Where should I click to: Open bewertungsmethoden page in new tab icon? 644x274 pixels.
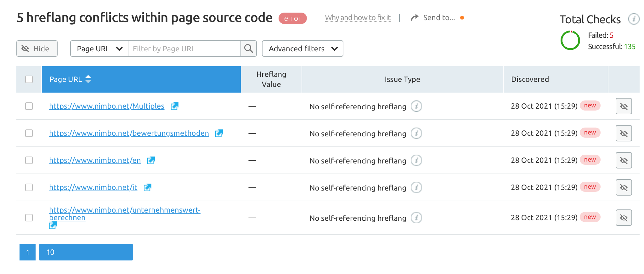[219, 134]
